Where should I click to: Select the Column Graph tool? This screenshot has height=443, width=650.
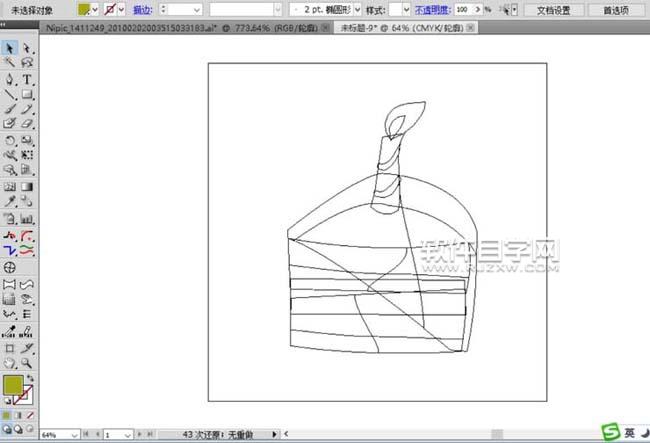pos(27,219)
